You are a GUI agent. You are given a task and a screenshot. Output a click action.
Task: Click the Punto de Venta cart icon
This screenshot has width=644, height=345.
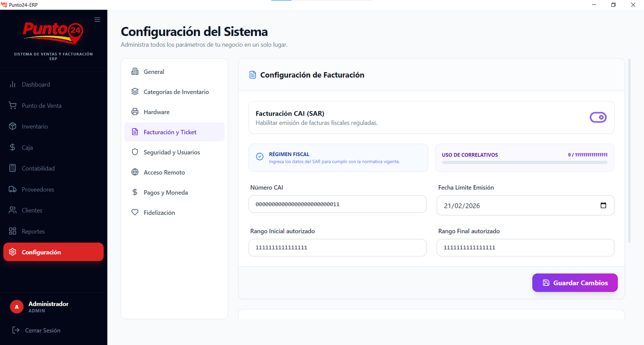click(x=13, y=105)
